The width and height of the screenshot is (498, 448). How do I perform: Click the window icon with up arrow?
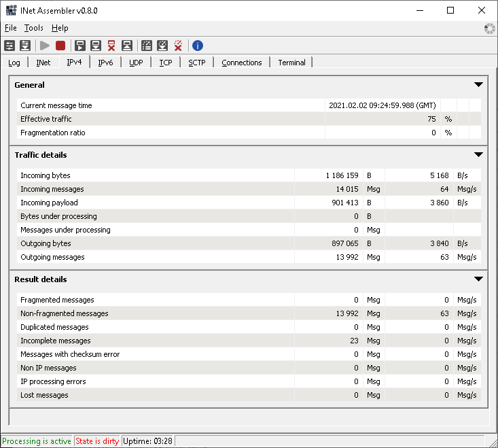coord(127,46)
